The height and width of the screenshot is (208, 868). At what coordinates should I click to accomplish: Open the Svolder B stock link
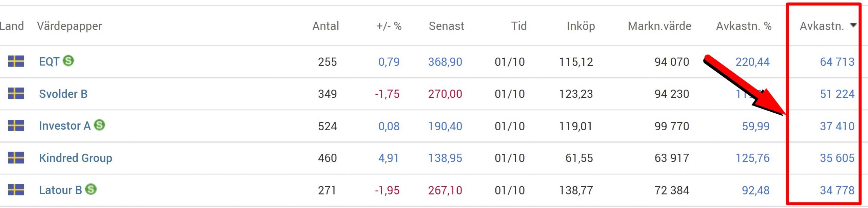pos(63,94)
